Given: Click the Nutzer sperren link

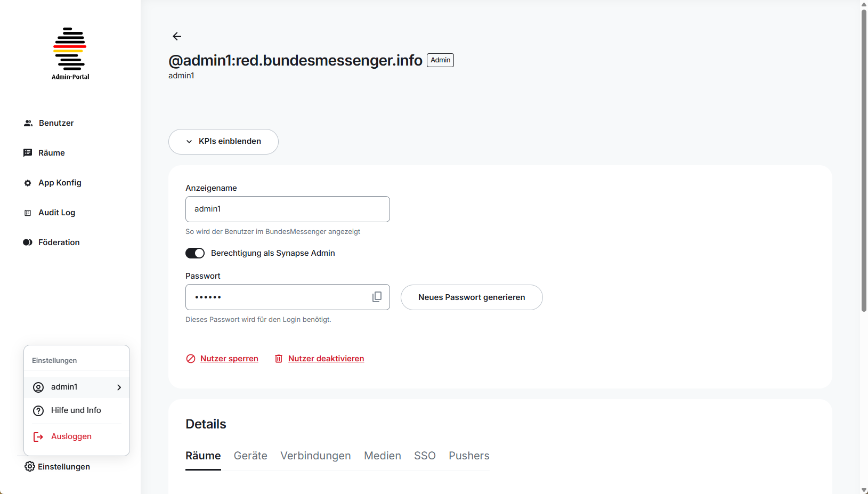Looking at the screenshot, I should click(229, 359).
